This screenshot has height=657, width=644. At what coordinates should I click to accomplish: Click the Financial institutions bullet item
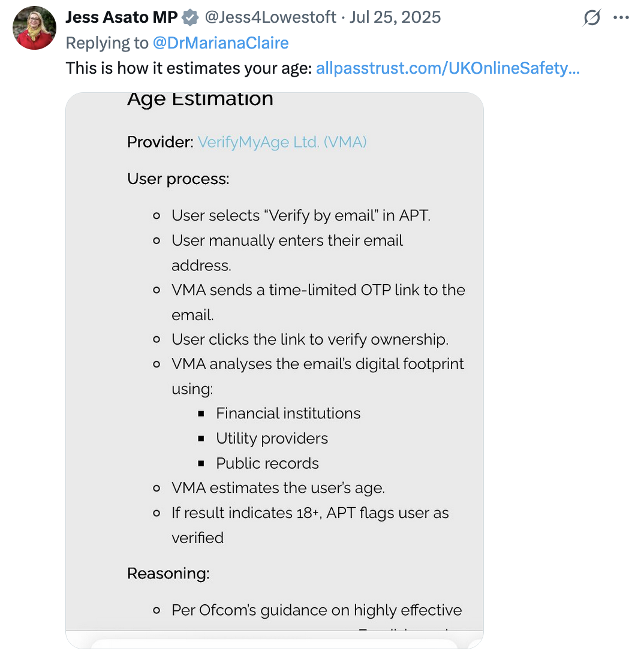click(288, 414)
